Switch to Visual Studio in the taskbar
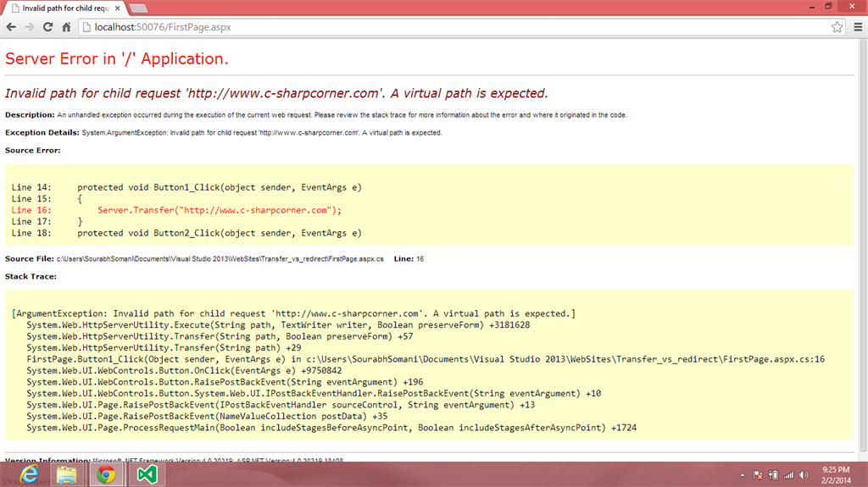This screenshot has width=868, height=487. tap(147, 475)
